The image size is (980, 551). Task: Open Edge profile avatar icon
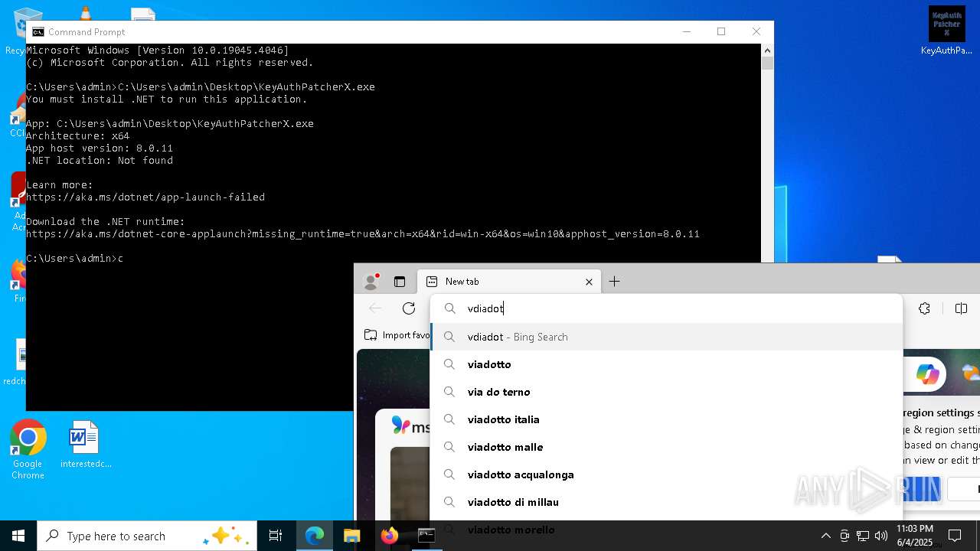371,282
